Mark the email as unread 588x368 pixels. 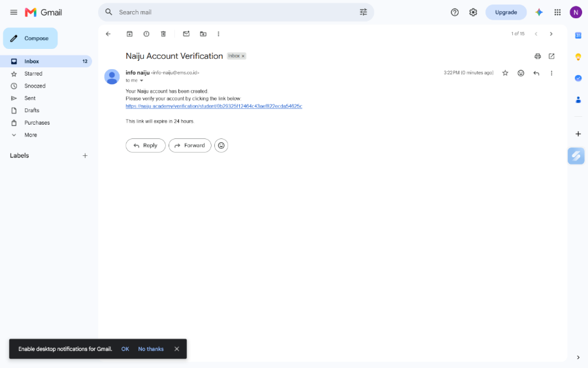coord(186,34)
